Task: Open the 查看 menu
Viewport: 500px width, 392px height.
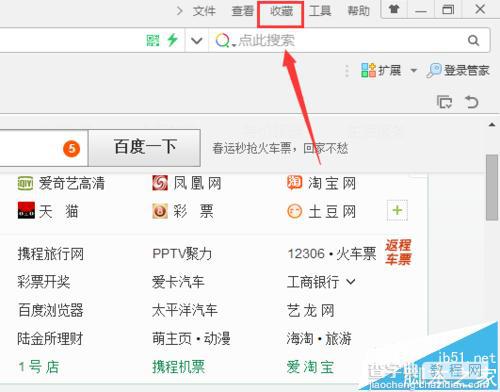Action: 243,11
